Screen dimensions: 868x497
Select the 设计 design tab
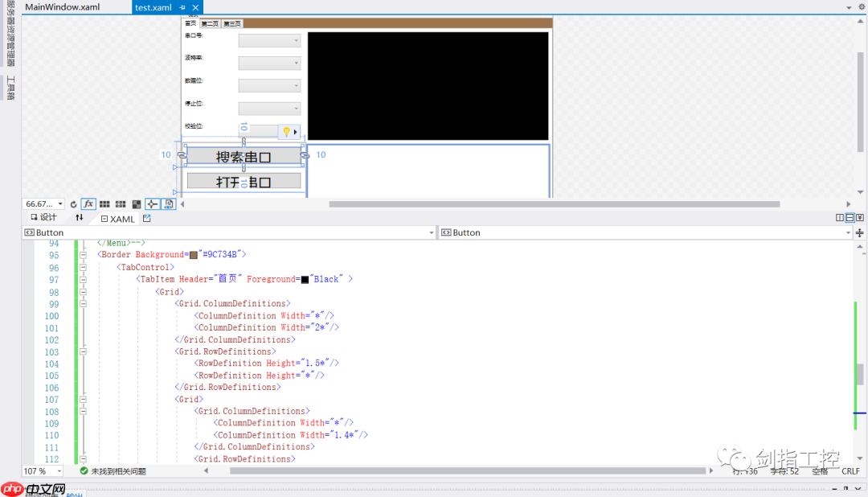coord(43,218)
